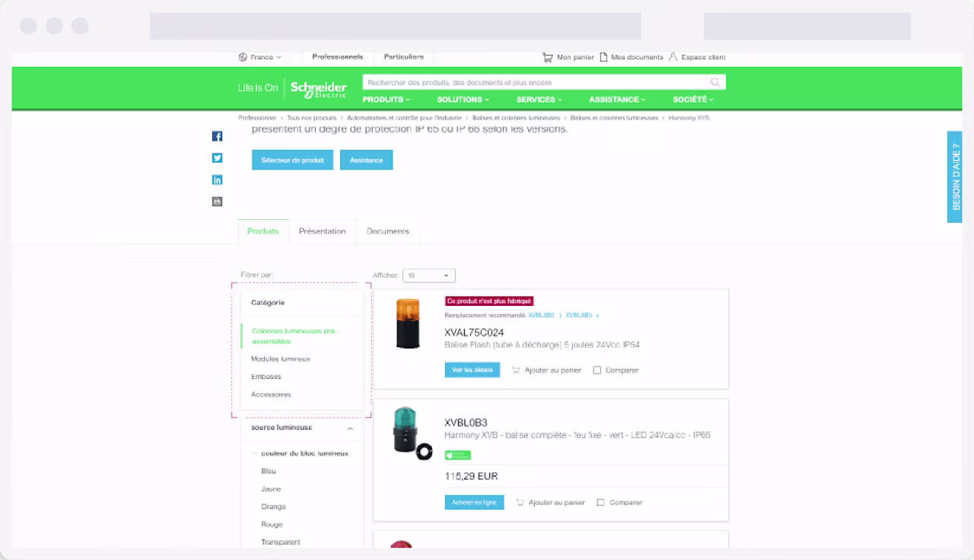Open the Harmony XVB breadcrumb

pyautogui.click(x=689, y=119)
